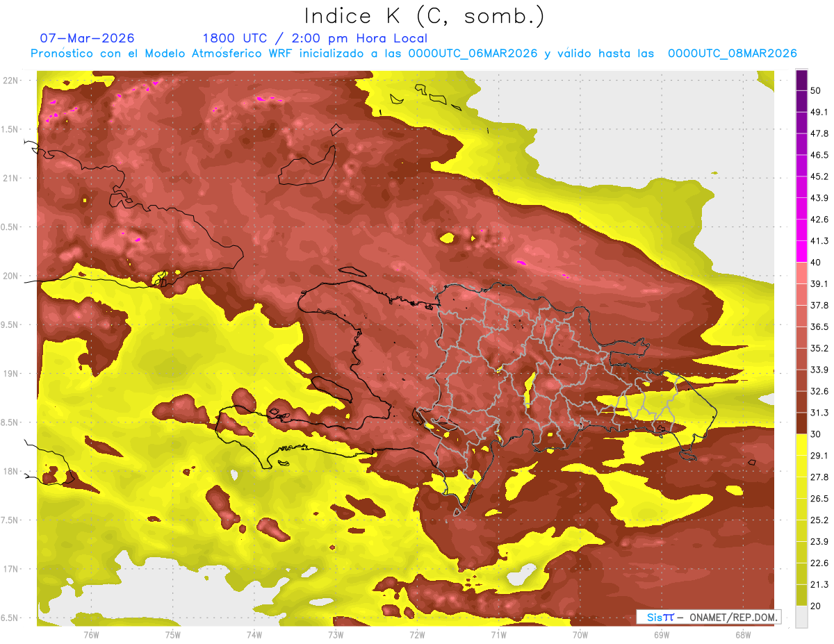Click the "19N" latitude label
This screenshot has height=644, width=834.
pos(11,373)
